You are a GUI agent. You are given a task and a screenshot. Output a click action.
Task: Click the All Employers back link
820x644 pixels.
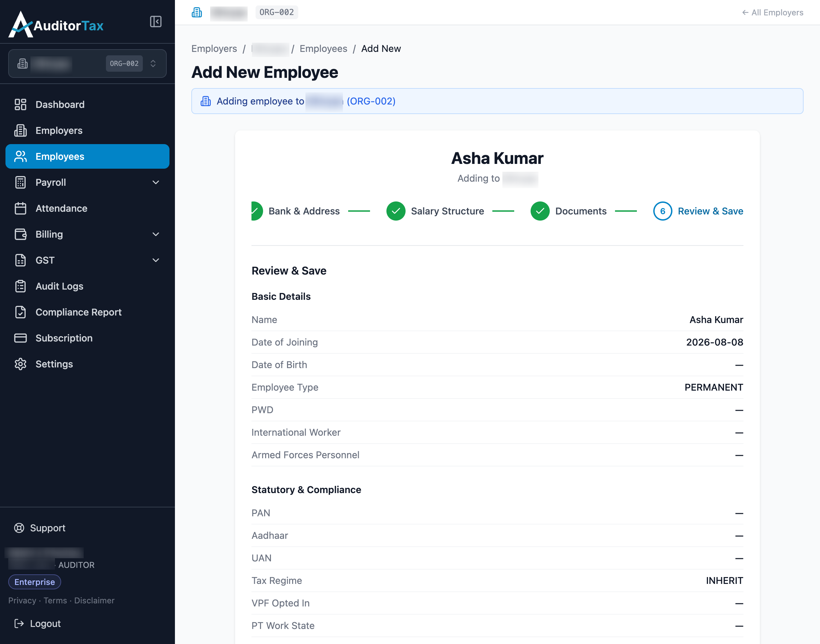point(773,12)
